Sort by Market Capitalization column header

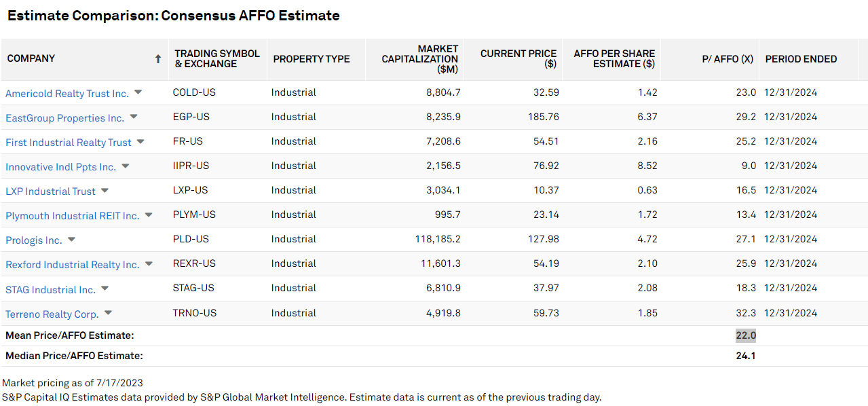coord(419,59)
